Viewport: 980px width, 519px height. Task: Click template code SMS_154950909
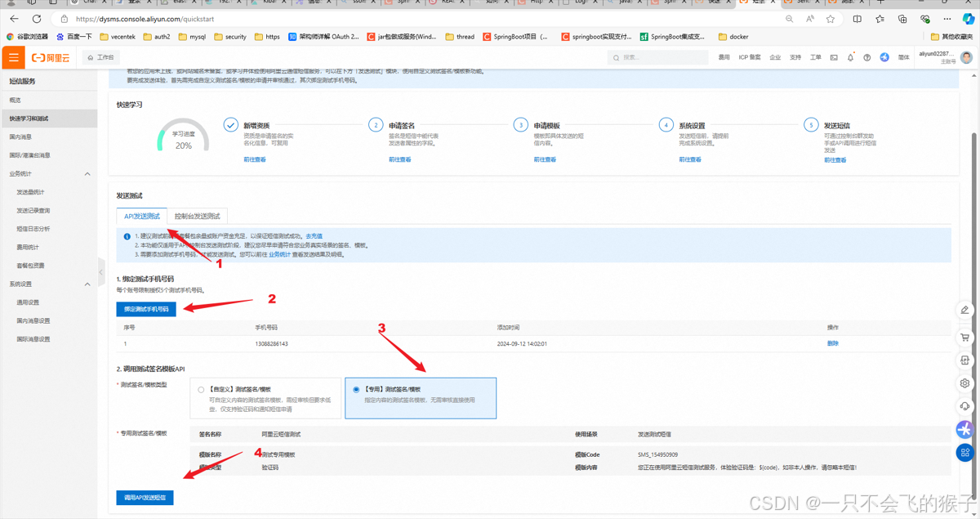coord(657,454)
